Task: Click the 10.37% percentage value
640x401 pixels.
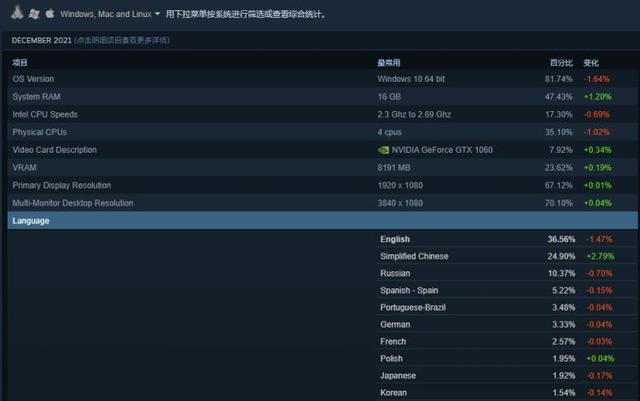Action: [561, 273]
